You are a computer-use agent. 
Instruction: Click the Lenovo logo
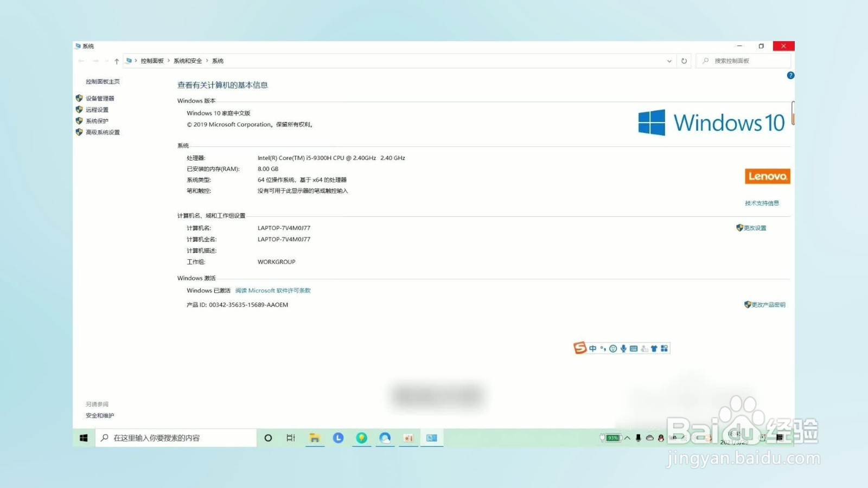click(767, 176)
